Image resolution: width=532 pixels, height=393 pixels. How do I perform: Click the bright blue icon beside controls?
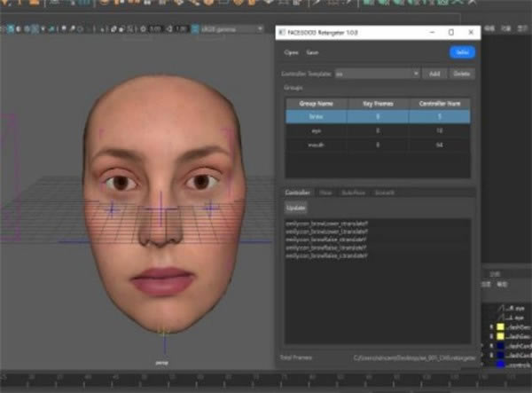(500, 365)
